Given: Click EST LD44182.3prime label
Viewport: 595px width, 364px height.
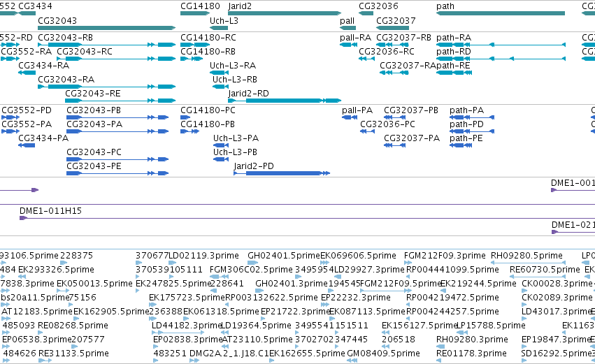Looking at the screenshot, I should [x=186, y=326].
